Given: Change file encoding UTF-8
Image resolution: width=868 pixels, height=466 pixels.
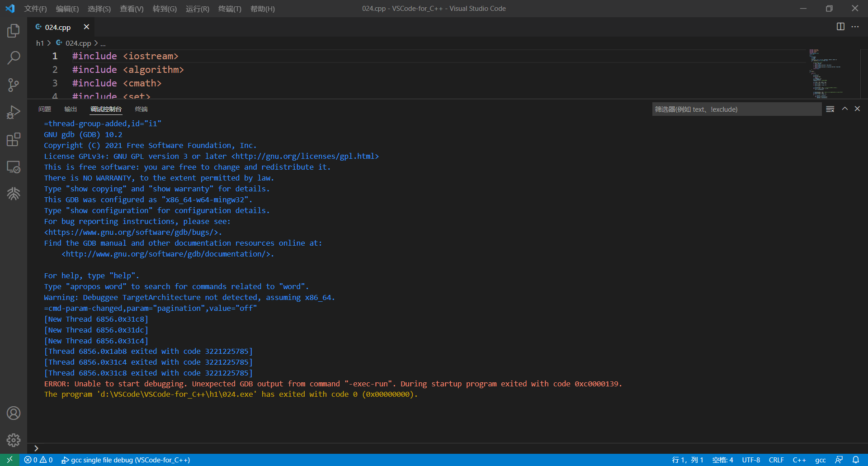Looking at the screenshot, I should [x=751, y=460].
